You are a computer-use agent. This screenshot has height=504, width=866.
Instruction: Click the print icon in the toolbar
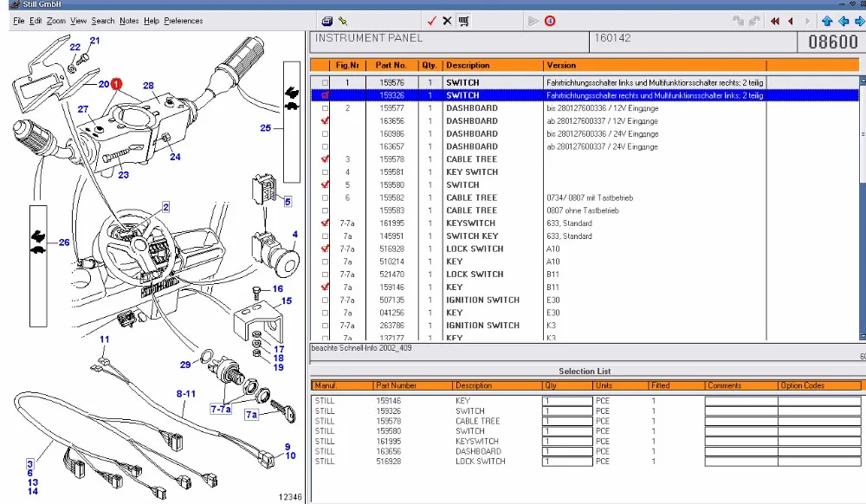(x=327, y=21)
